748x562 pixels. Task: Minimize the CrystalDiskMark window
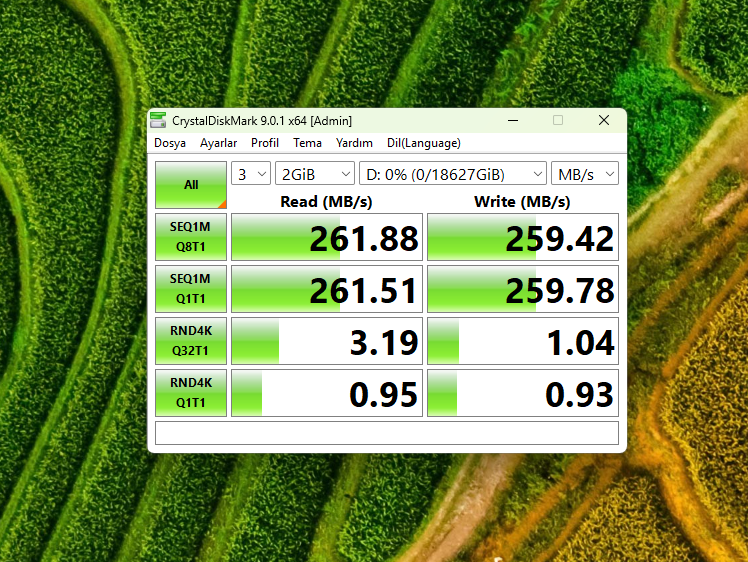coord(513,121)
